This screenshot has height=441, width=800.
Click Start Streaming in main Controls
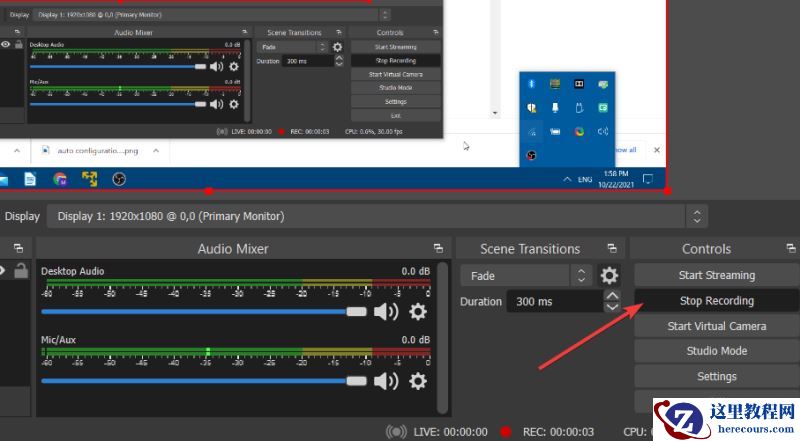click(x=716, y=275)
